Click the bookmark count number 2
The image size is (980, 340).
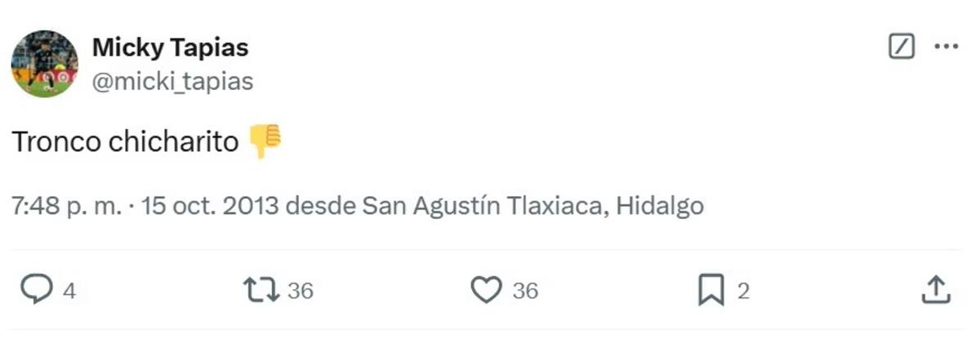743,291
